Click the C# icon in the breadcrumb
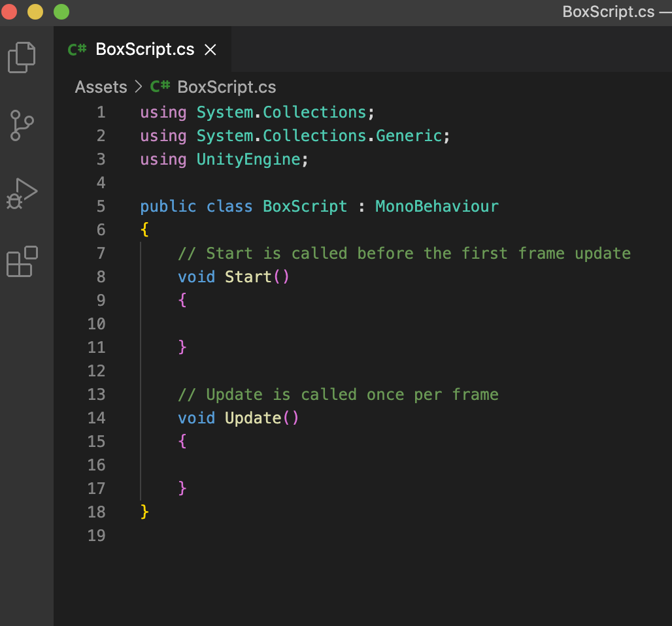This screenshot has height=626, width=672. (x=160, y=86)
